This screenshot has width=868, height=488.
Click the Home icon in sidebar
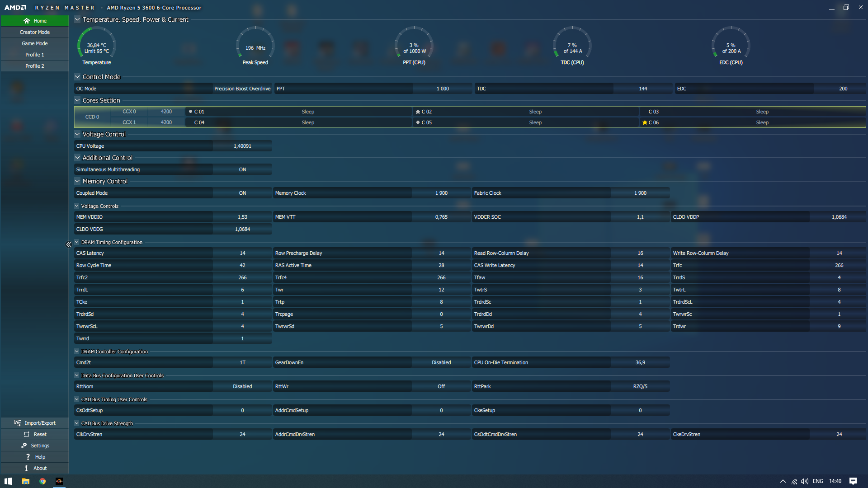(27, 21)
